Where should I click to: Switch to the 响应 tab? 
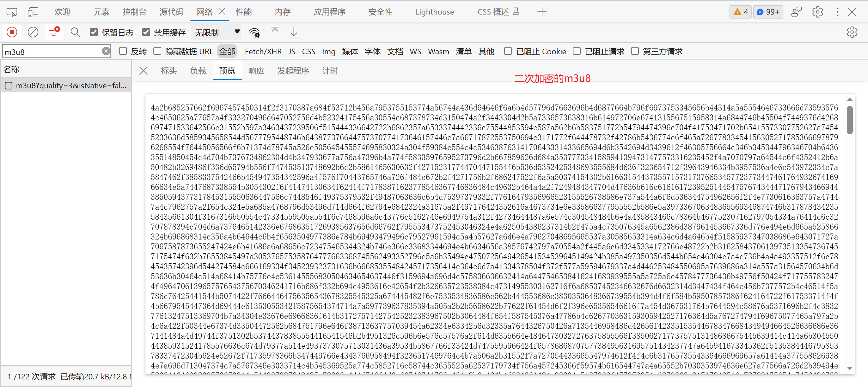[x=256, y=70]
